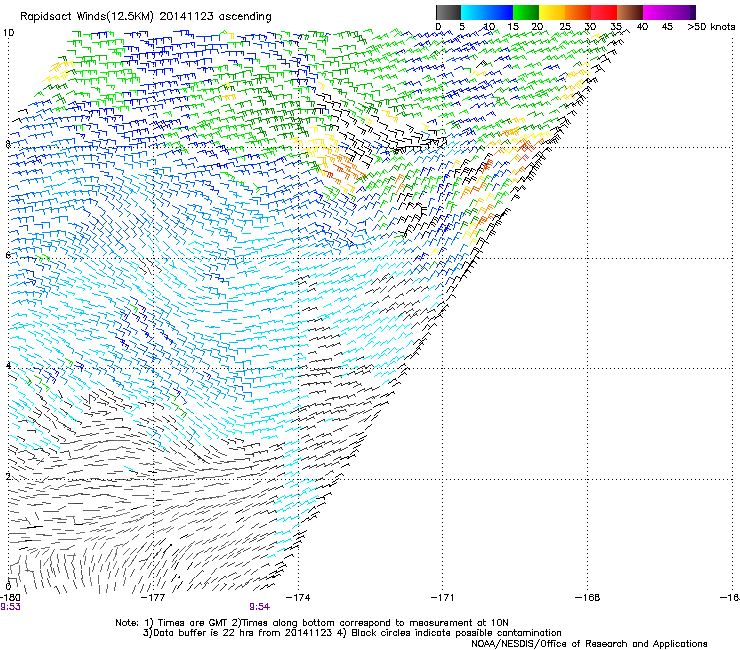The image size is (740, 650).
Task: Click the 'Rapidscat Winds(12.5KM) 20141123 ascending' title
Action: [146, 16]
